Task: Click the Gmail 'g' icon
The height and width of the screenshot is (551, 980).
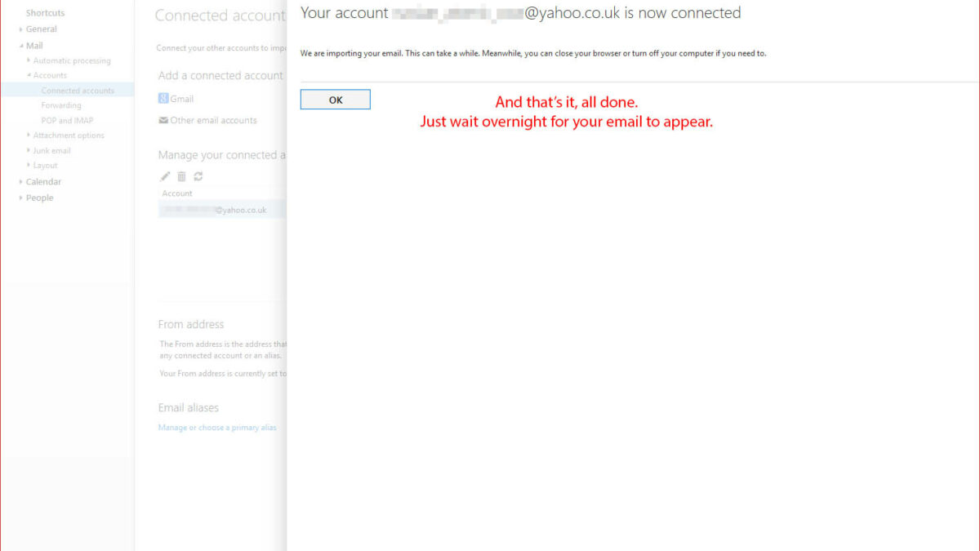Action: click(x=163, y=99)
